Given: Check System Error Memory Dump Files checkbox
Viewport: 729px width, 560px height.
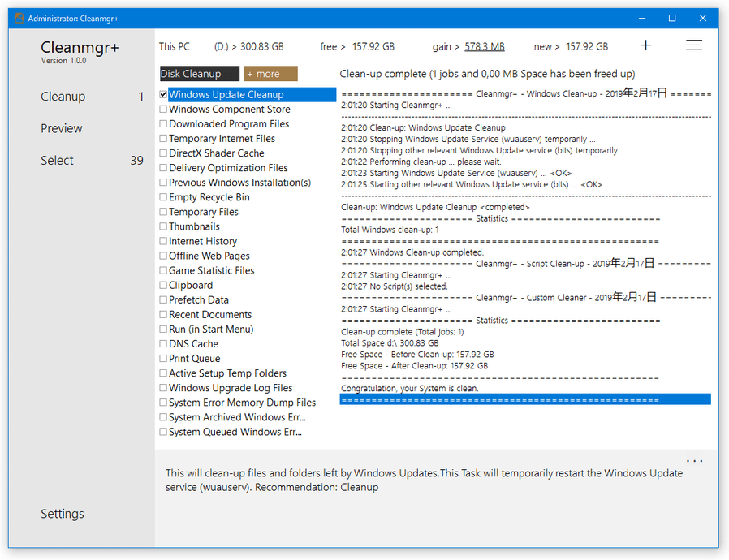Looking at the screenshot, I should (x=163, y=403).
